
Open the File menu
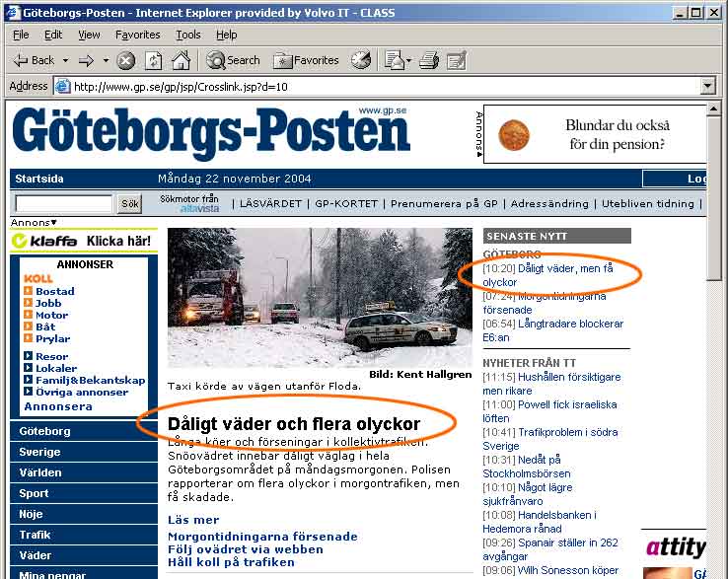click(21, 35)
